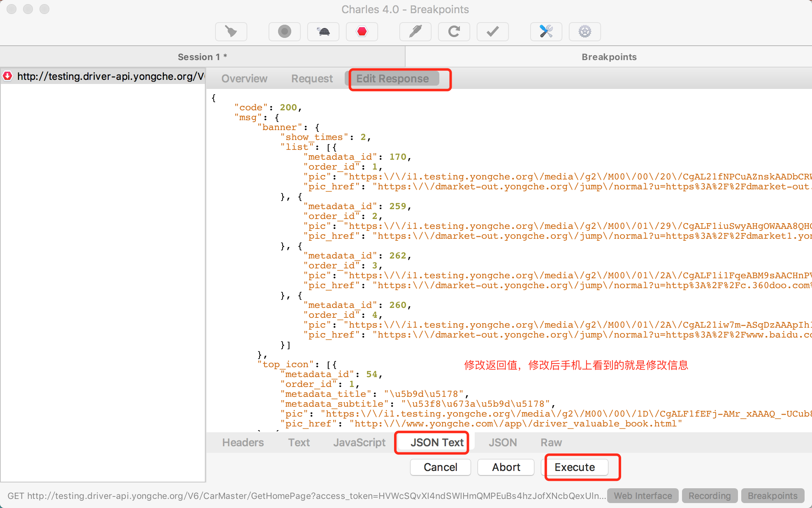Switch to JavaScript view tab

click(x=360, y=443)
